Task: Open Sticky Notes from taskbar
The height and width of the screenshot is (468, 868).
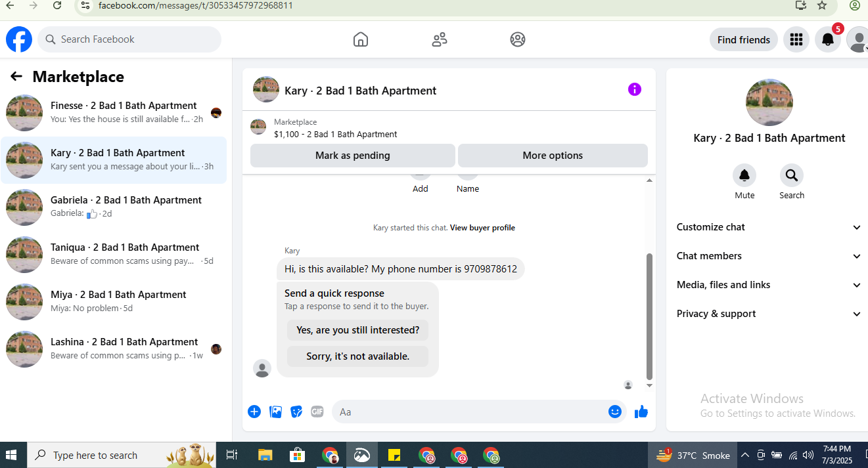Action: coord(394,455)
